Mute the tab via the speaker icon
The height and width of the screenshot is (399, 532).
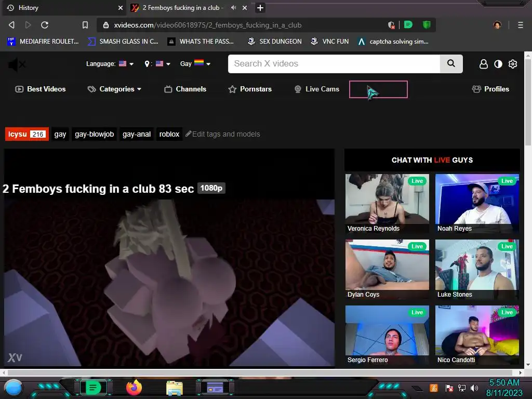[233, 7]
